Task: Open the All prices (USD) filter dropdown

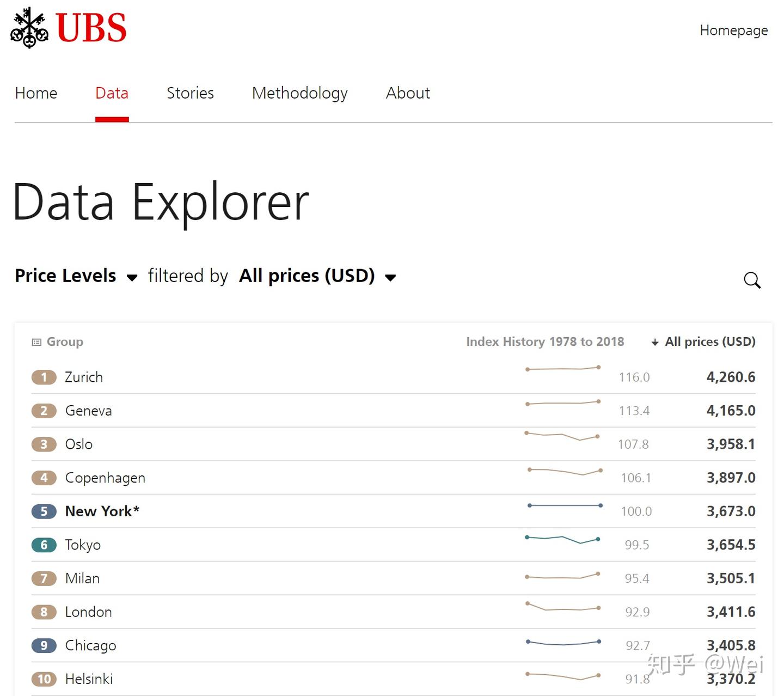Action: (x=318, y=276)
